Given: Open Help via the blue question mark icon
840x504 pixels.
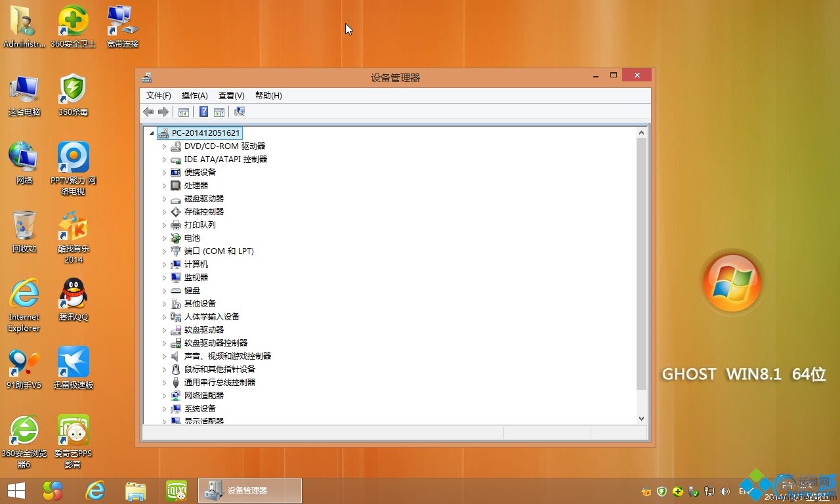Looking at the screenshot, I should (204, 112).
